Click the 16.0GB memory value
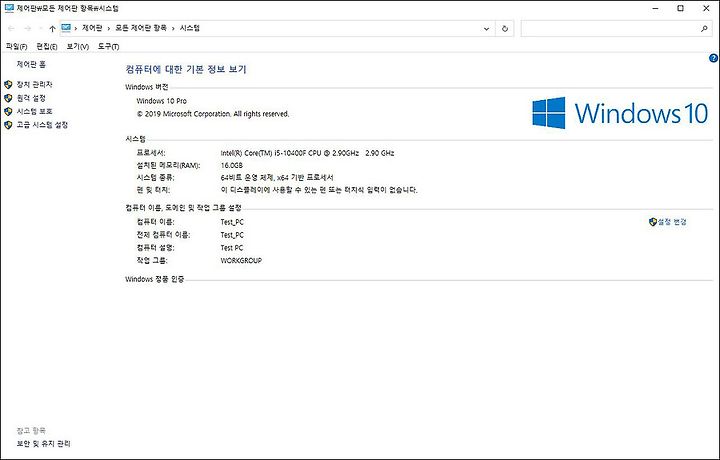 pyautogui.click(x=231, y=165)
